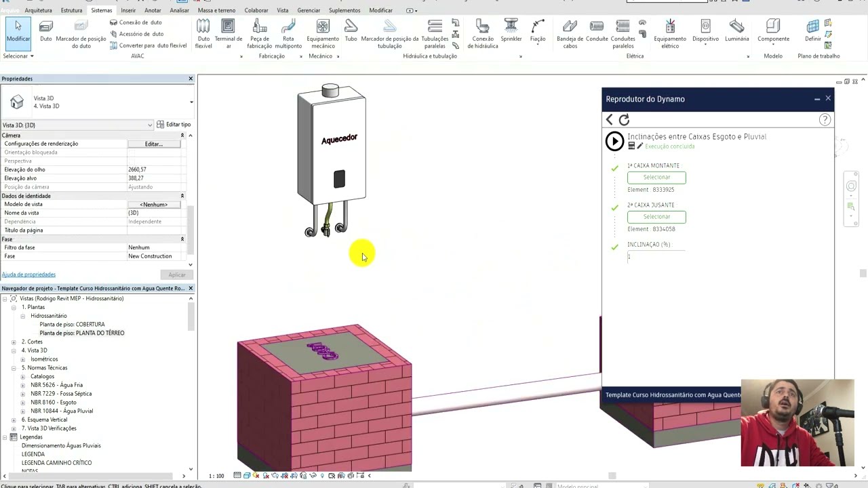Select Terminal de ar tool
868x488 pixels.
coord(229,33)
